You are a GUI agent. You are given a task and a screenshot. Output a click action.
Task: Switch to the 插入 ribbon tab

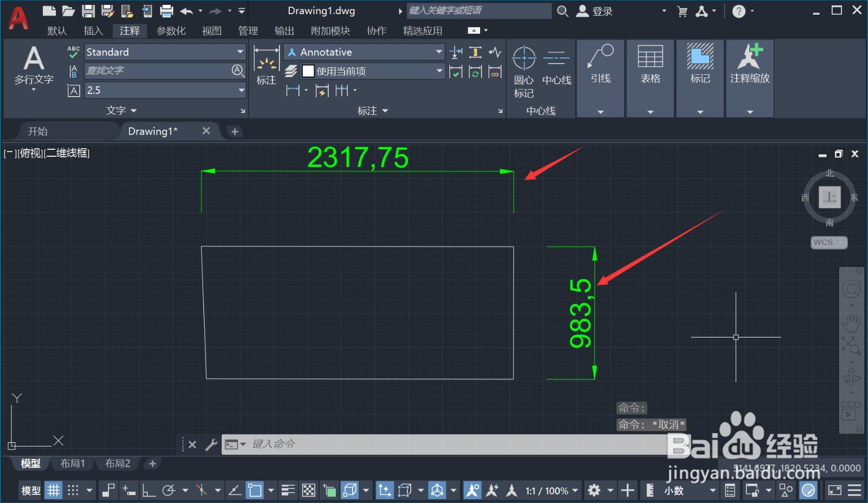93,31
